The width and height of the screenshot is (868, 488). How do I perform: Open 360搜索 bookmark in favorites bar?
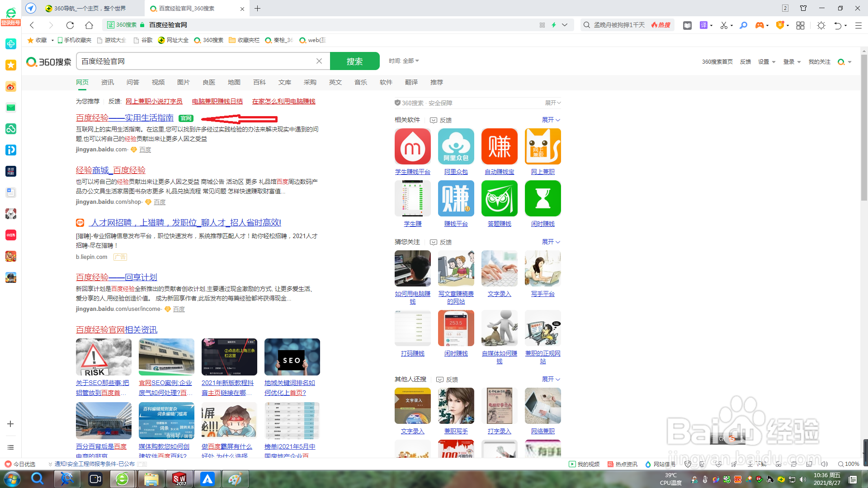coord(209,40)
